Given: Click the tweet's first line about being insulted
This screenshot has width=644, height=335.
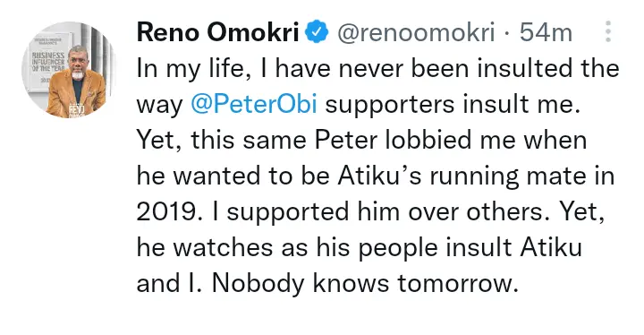Looking at the screenshot, I should [377, 68].
